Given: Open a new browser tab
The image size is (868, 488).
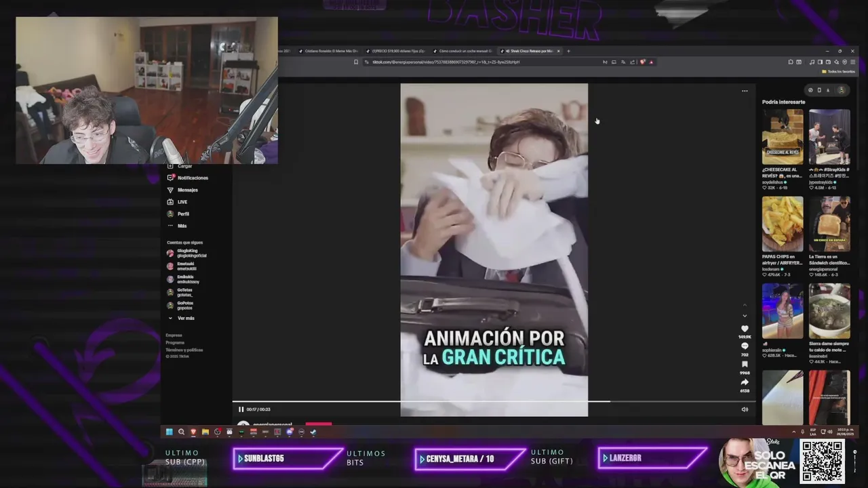Looking at the screenshot, I should click(x=568, y=51).
